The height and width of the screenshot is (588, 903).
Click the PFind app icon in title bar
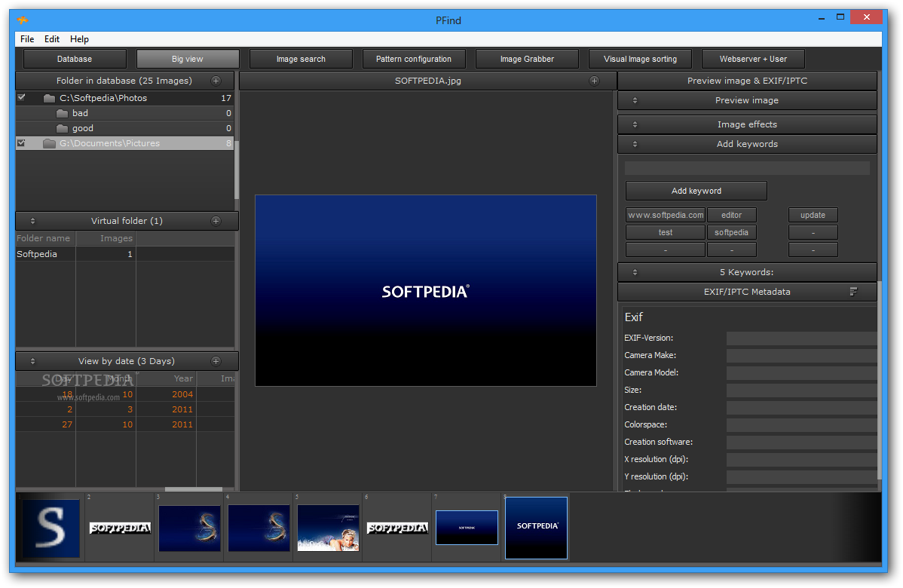coord(23,20)
